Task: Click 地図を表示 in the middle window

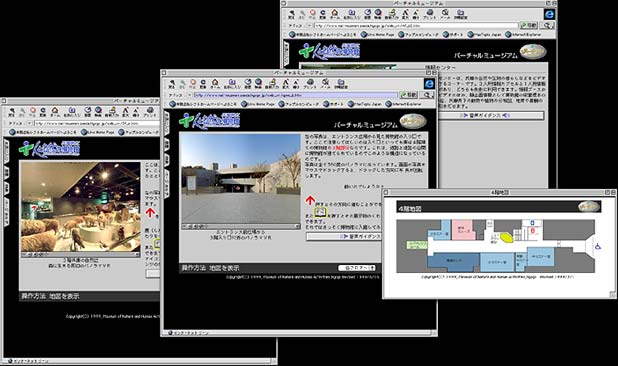Action: click(224, 268)
